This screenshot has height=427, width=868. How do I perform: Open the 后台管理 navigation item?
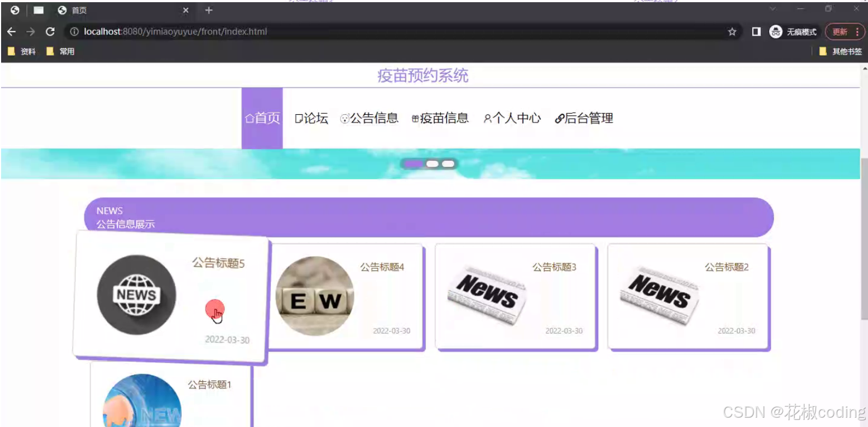(x=584, y=118)
